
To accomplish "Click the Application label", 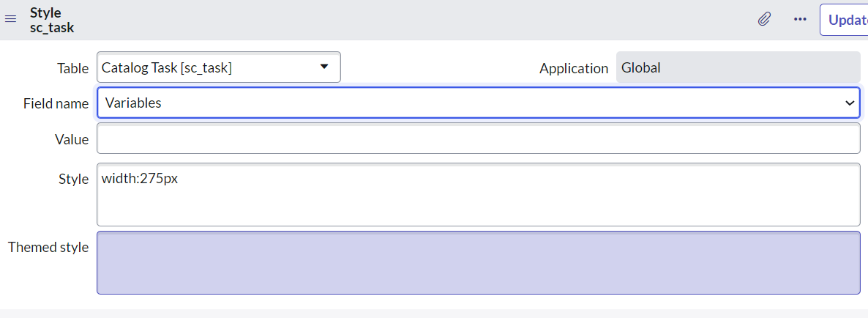I will tap(574, 69).
